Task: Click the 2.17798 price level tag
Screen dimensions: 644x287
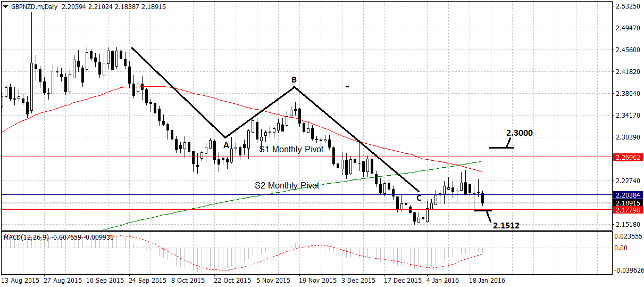Action: tap(628, 210)
